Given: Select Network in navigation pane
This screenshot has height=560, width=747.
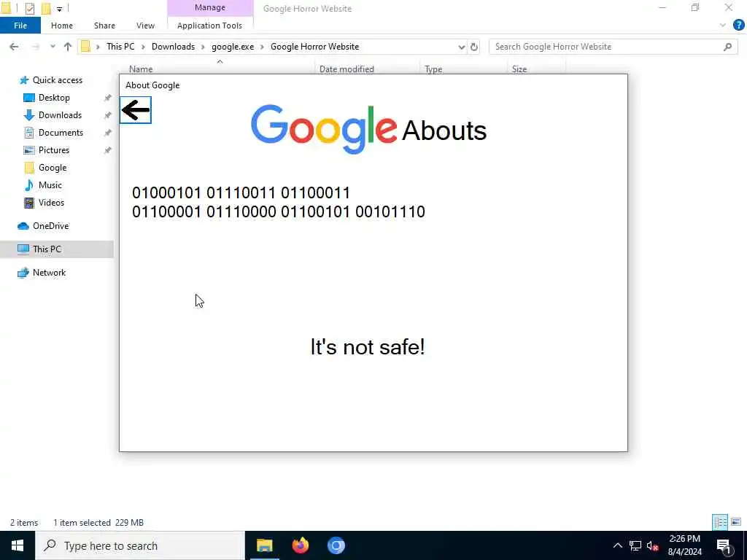Looking at the screenshot, I should click(x=49, y=273).
